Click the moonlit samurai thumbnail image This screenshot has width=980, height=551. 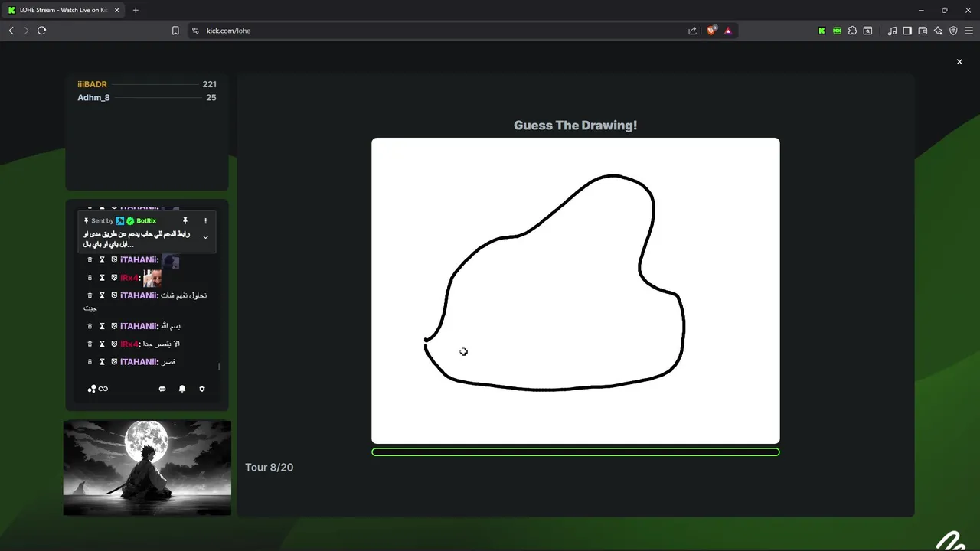(x=147, y=468)
